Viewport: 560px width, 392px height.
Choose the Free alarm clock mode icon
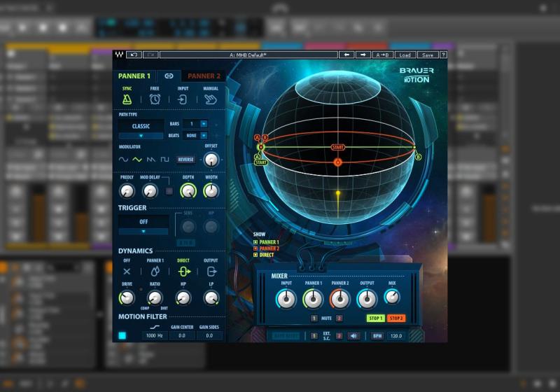pyautogui.click(x=155, y=99)
